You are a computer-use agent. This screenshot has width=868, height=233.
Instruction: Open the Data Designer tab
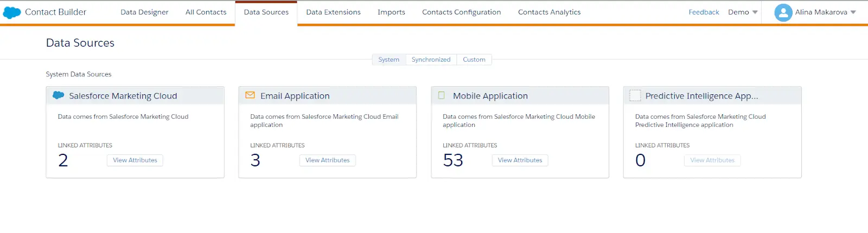click(144, 12)
